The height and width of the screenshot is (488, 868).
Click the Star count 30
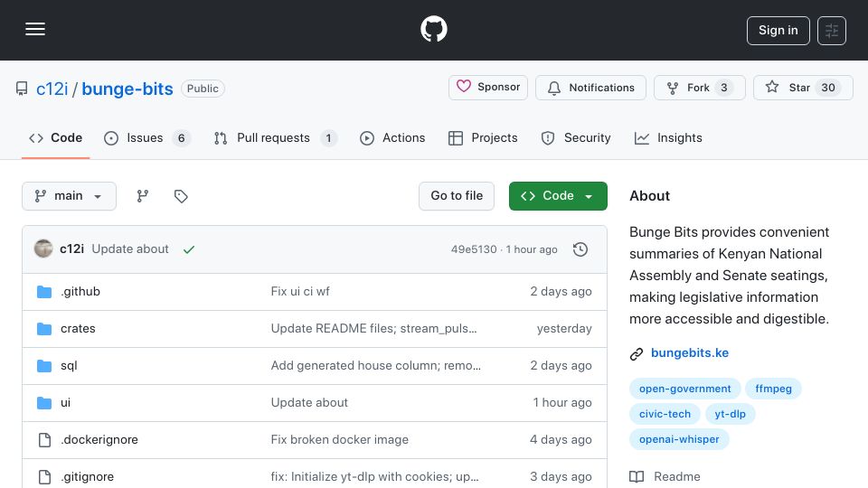tap(828, 88)
